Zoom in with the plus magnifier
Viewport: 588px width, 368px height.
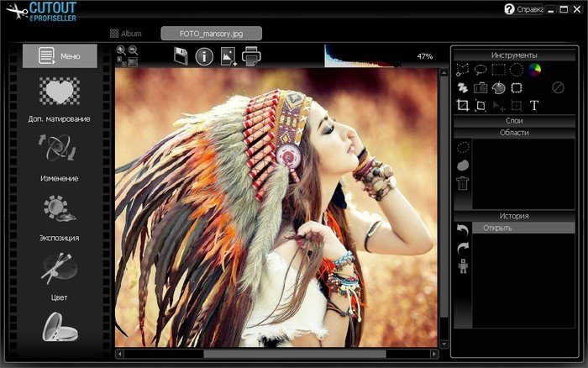tap(121, 50)
